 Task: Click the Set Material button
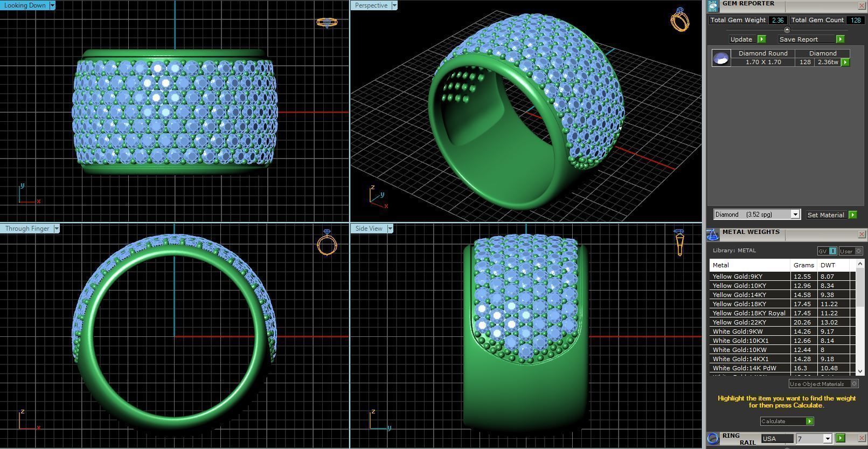click(x=825, y=215)
